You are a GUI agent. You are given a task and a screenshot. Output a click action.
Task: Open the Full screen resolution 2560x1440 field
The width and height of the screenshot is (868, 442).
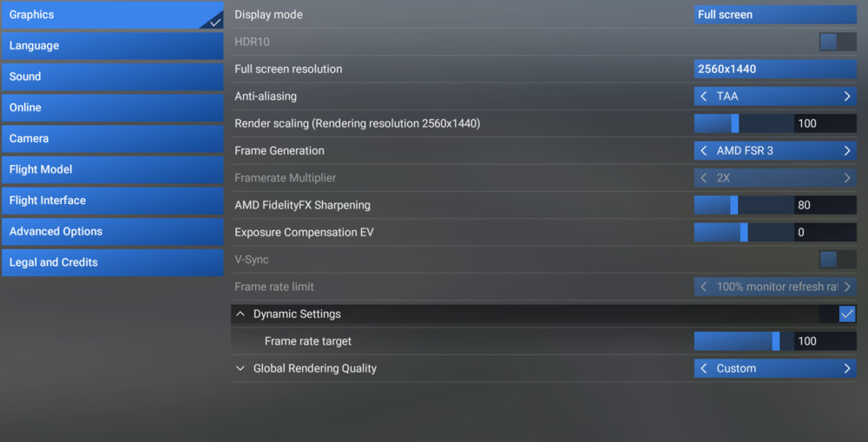pyautogui.click(x=775, y=69)
